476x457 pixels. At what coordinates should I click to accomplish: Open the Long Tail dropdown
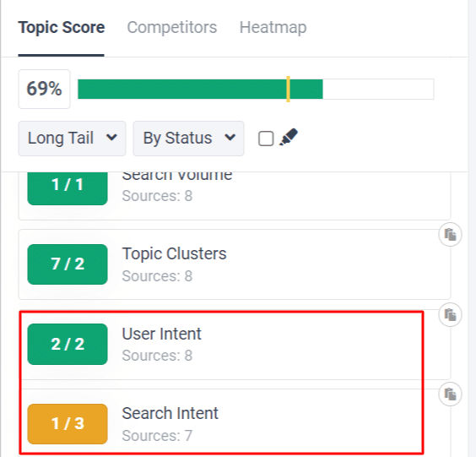click(x=73, y=139)
